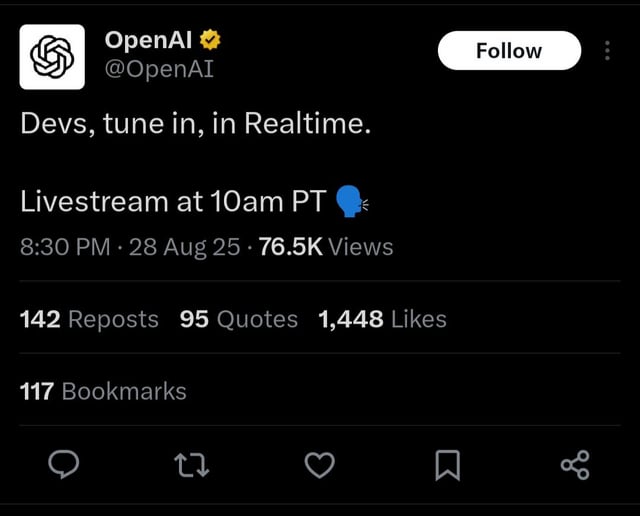Reply using the comment bubble icon
The image size is (640, 516).
[64, 465]
